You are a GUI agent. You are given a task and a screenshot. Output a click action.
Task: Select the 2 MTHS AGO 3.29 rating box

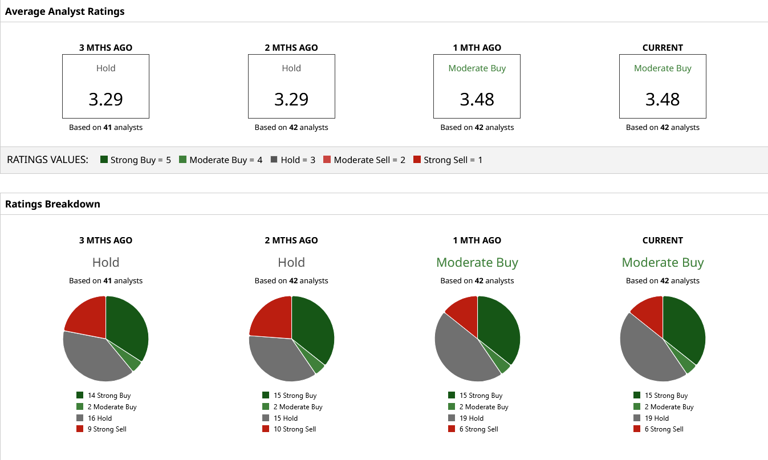[291, 86]
